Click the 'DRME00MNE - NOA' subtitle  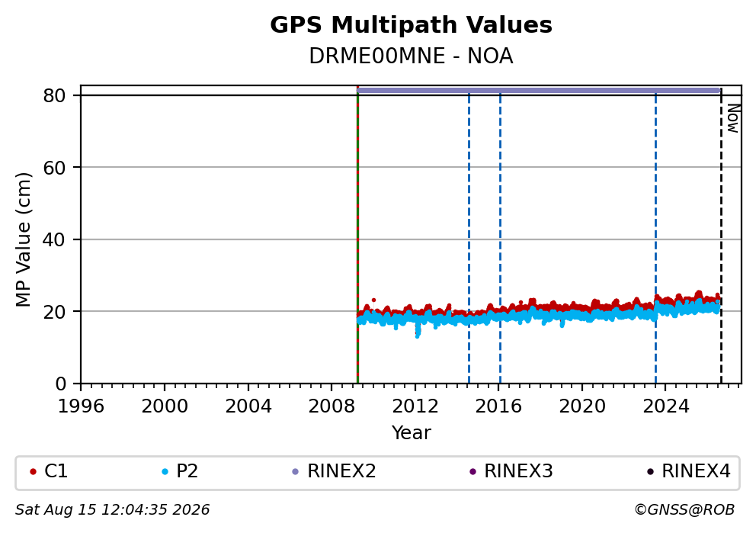click(x=411, y=56)
